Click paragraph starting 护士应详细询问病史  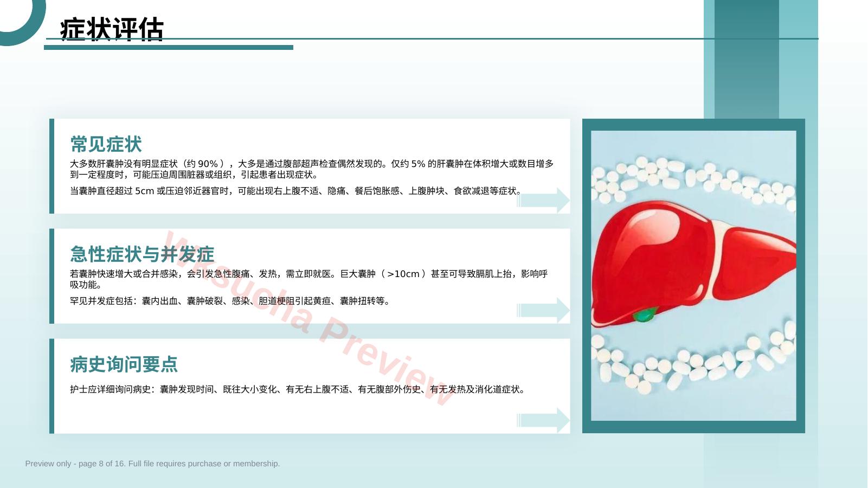click(298, 389)
